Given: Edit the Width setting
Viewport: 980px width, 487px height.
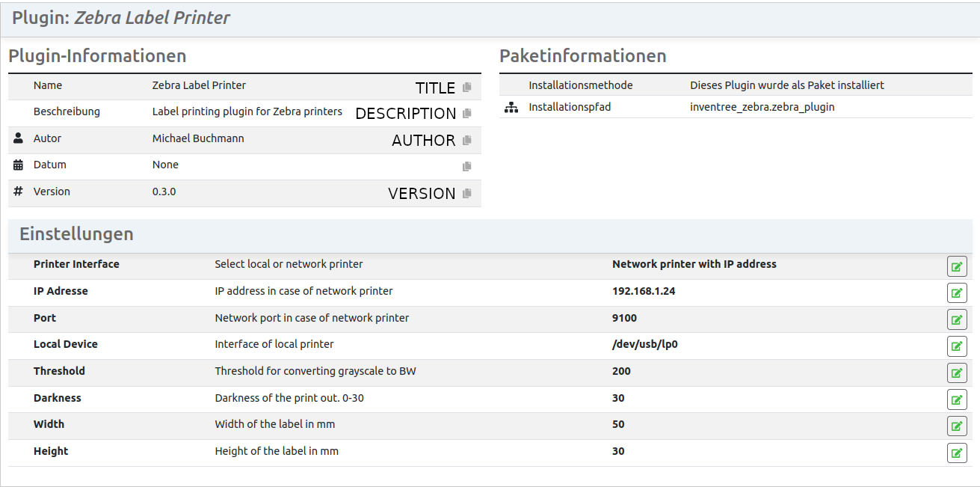Looking at the screenshot, I should (x=956, y=426).
